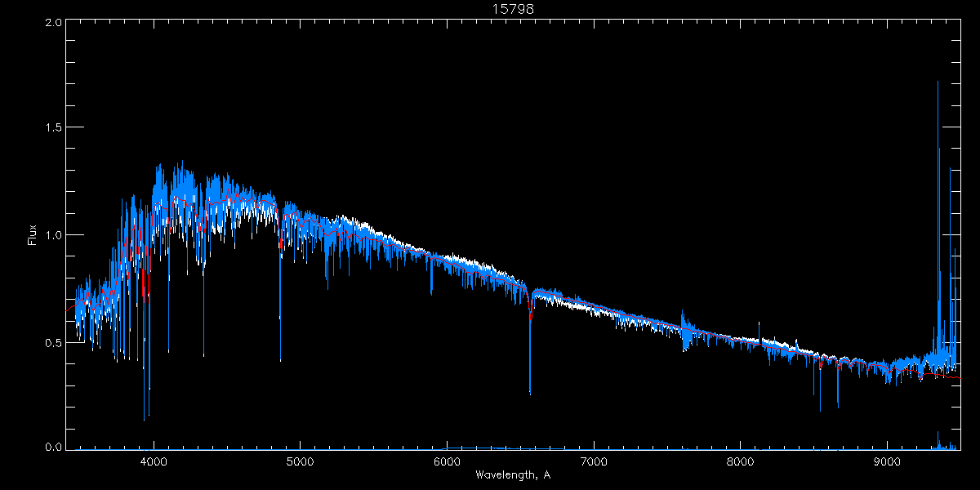Click the bottom of the deep absorption line just below 4000
Viewport: 980px width, 490px height.
(145, 418)
